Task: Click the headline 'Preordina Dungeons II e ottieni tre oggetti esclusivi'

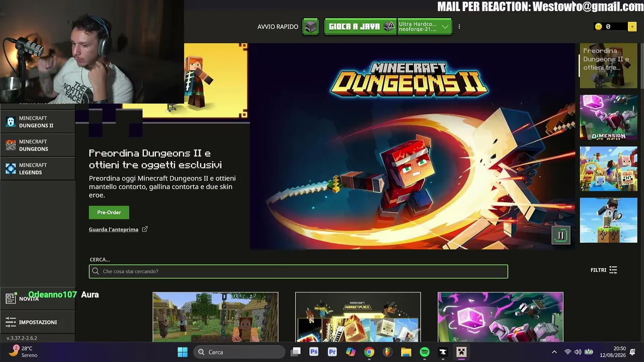Action: (x=155, y=159)
